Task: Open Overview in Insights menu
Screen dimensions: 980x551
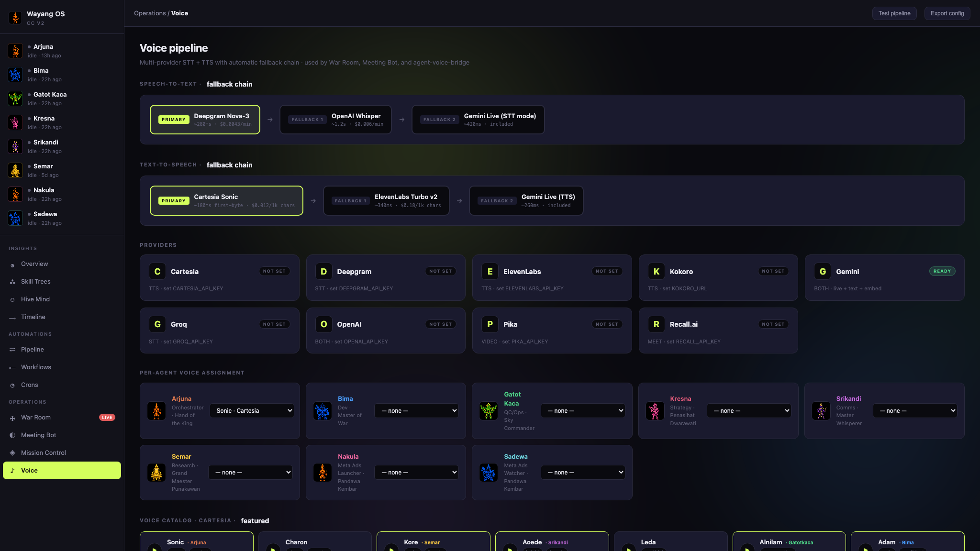Action: point(62,264)
